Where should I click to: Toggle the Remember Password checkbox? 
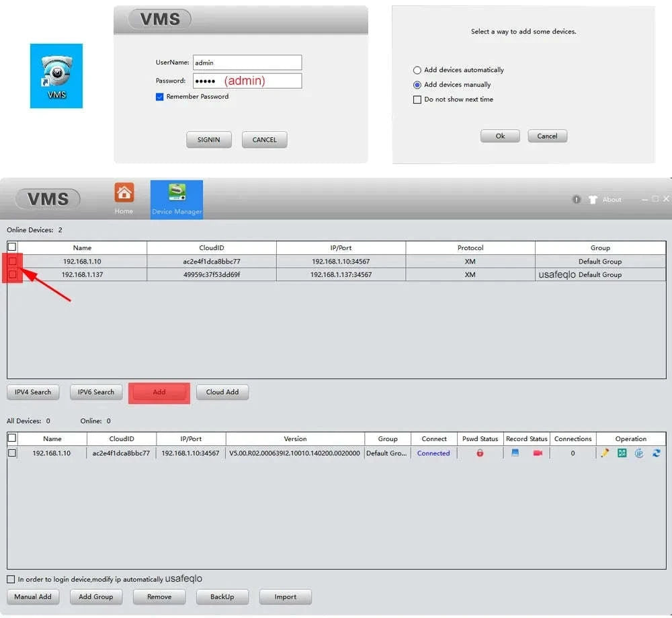point(159,97)
